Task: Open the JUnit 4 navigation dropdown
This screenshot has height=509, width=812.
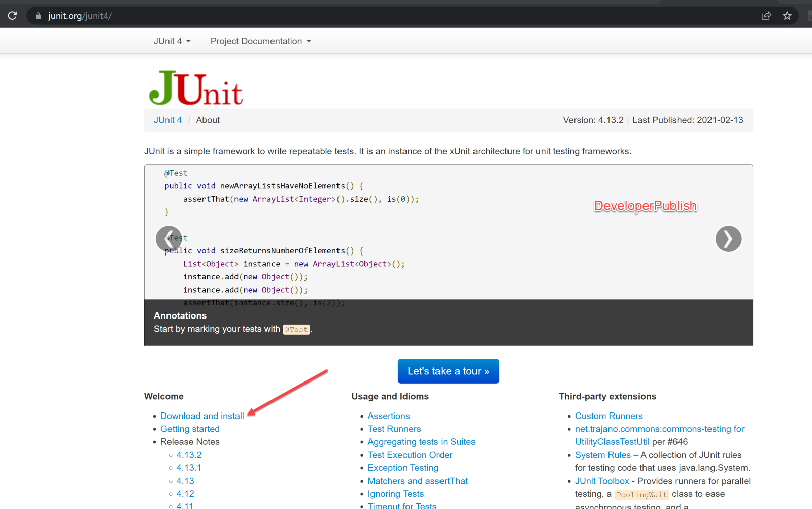Action: click(x=172, y=41)
